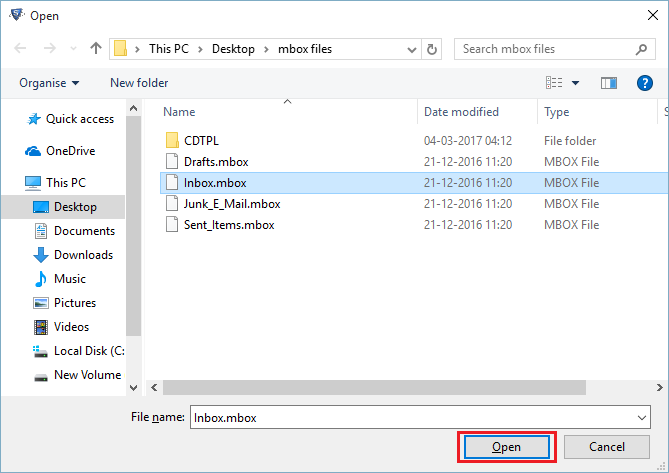Click the horizontal scrollbar thumb
669x473 pixels.
(x=374, y=387)
